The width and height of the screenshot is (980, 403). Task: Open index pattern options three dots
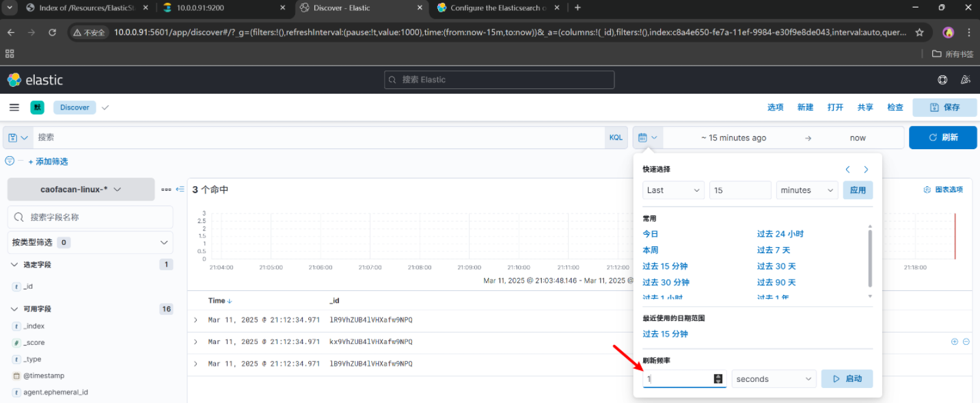tap(166, 190)
